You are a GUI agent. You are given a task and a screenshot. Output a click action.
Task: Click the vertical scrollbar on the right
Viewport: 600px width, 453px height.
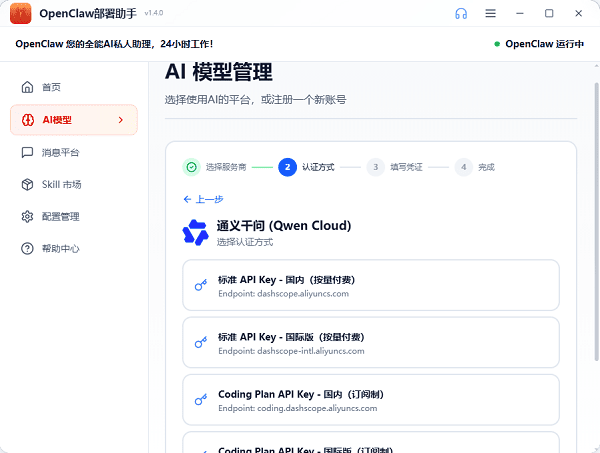(596, 222)
